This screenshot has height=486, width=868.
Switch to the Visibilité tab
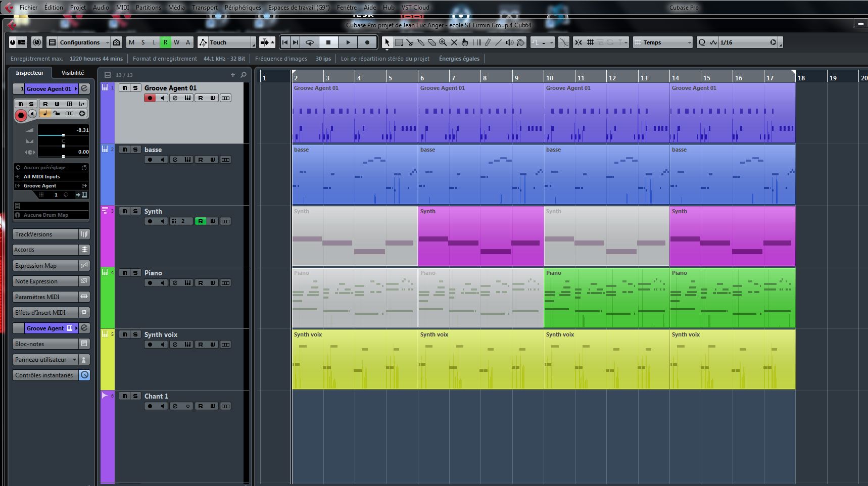coord(73,73)
